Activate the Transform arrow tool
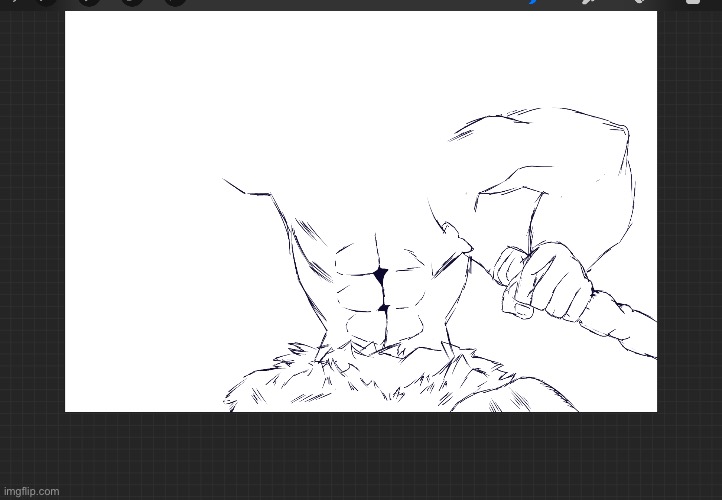This screenshot has width=722, height=500. [174, 2]
